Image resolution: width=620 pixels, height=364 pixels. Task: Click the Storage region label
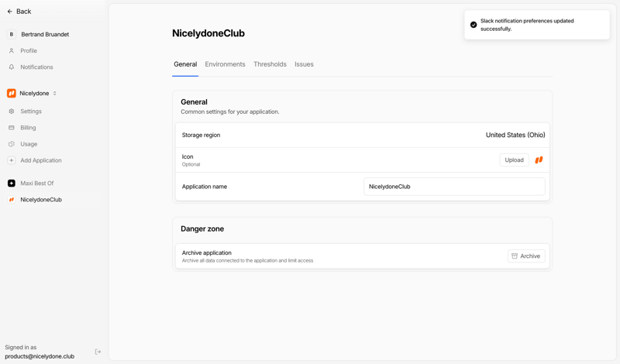click(201, 136)
